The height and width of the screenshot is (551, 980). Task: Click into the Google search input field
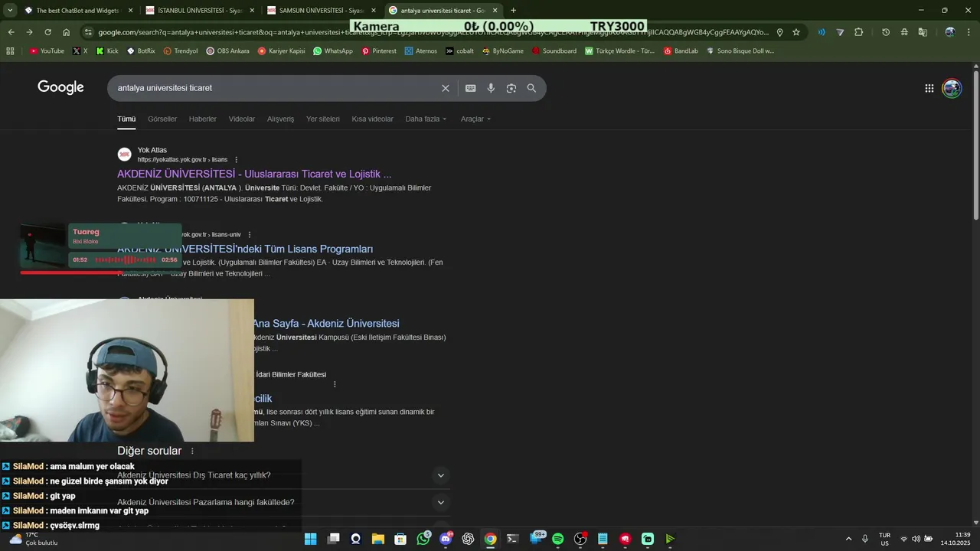coord(276,88)
